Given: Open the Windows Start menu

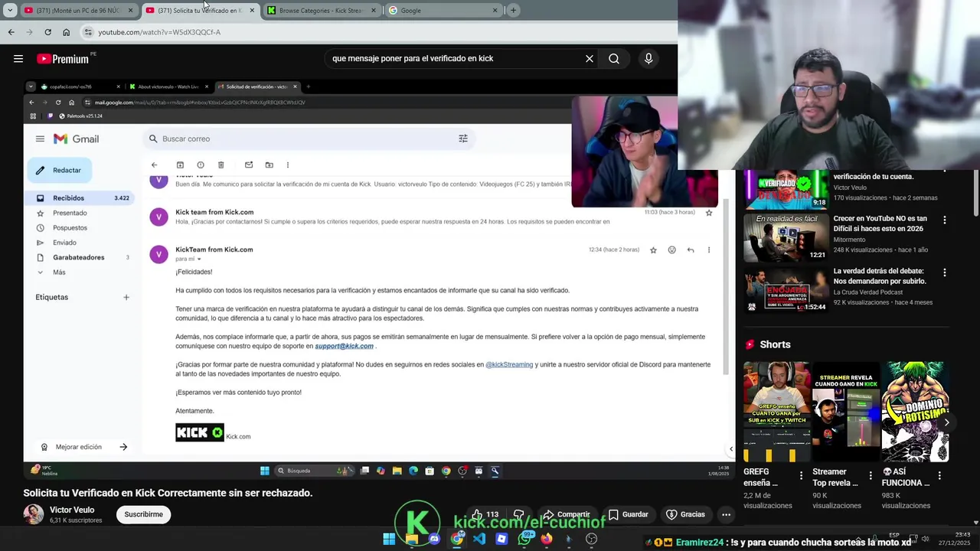Looking at the screenshot, I should click(x=389, y=539).
